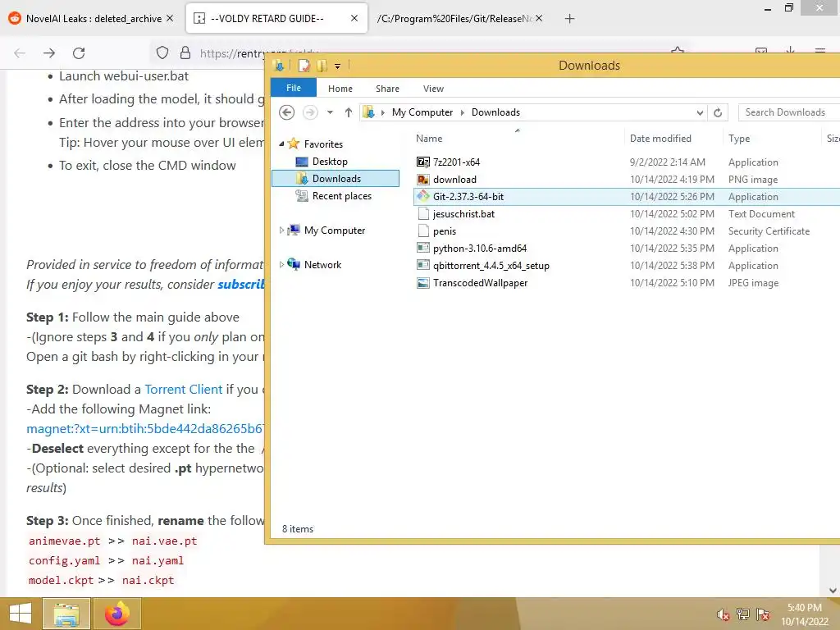
Task: Expand the My Computer tree node
Action: [x=282, y=231]
